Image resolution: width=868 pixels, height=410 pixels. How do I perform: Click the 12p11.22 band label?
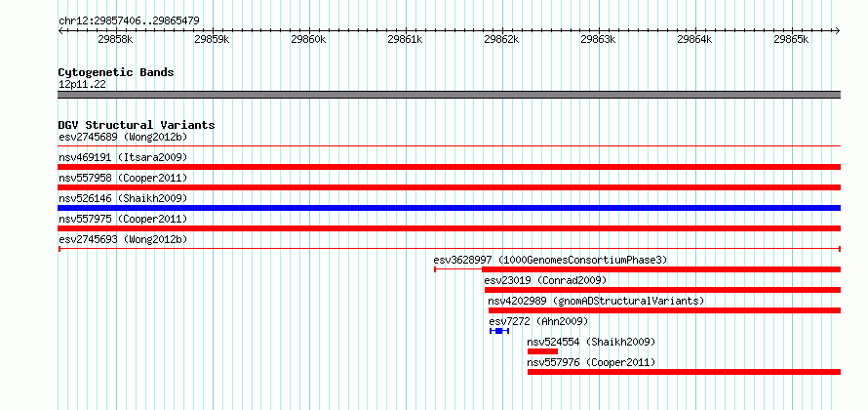(83, 85)
